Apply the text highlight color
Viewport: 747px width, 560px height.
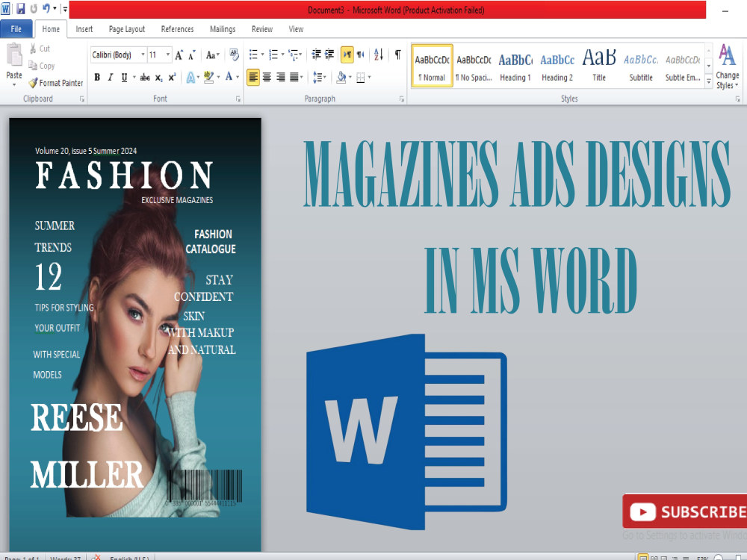pyautogui.click(x=208, y=77)
